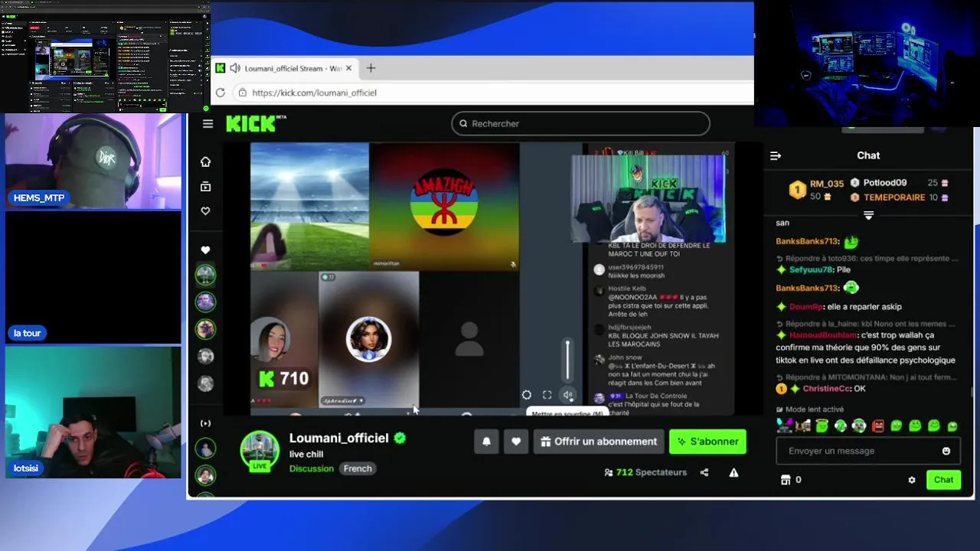
Task: Select the lotsisi webcam tile
Action: tap(93, 412)
